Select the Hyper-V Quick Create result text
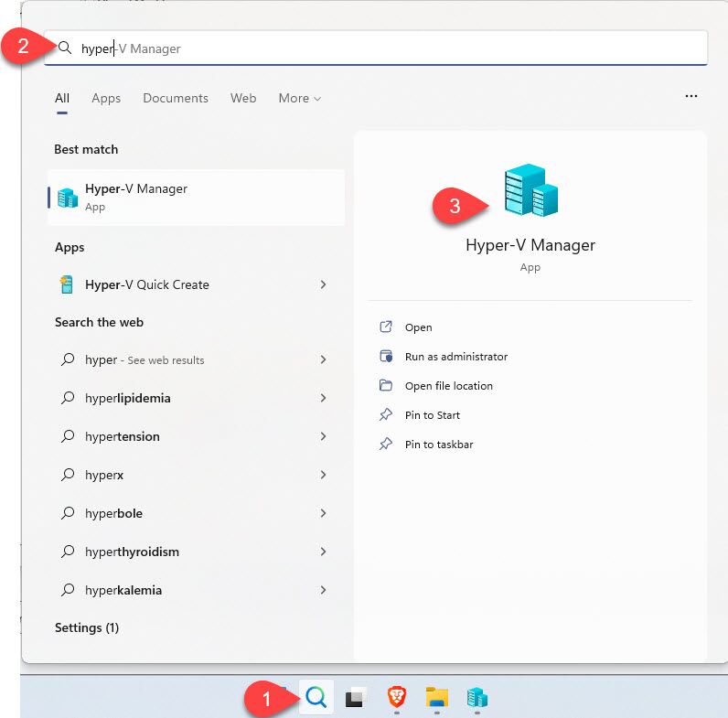 [146, 284]
